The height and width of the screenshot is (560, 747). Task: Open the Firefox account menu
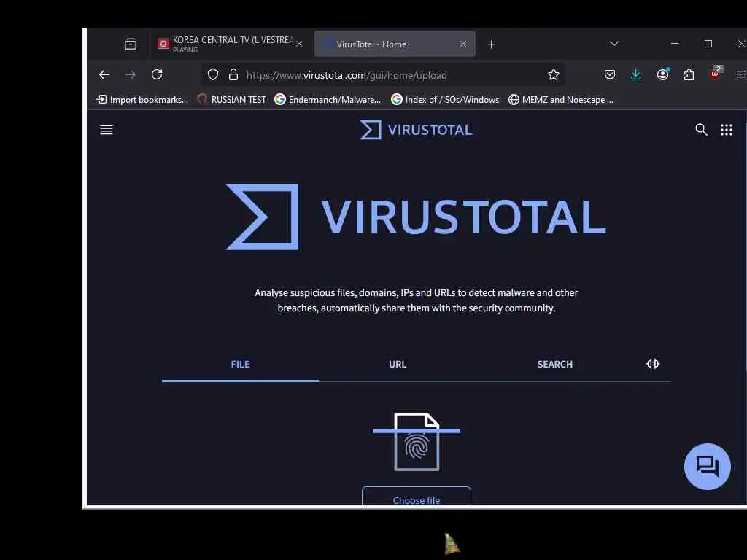pyautogui.click(x=662, y=75)
